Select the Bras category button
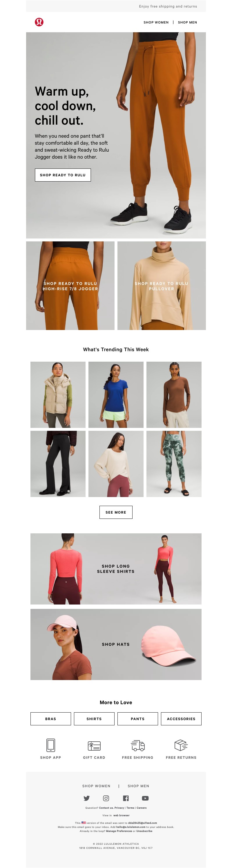The image size is (232, 868). click(x=51, y=718)
